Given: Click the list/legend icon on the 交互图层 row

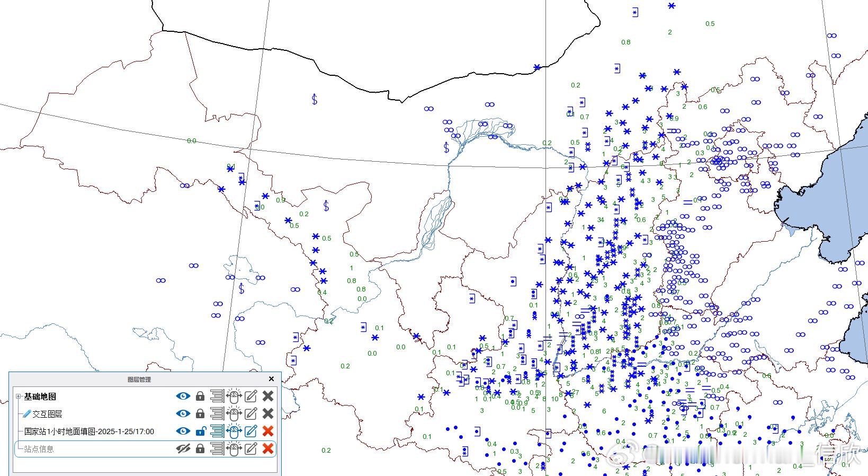Looking at the screenshot, I should tap(217, 413).
